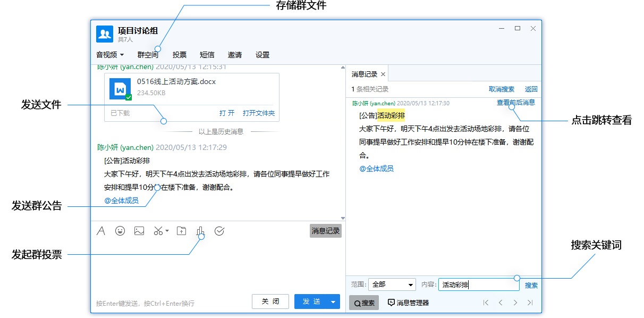Select the font formatting tool
644x318 pixels.
pos(101,231)
